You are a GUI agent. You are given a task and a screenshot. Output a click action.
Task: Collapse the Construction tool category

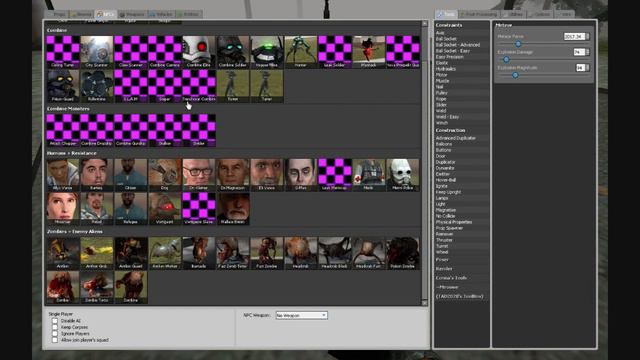450,130
